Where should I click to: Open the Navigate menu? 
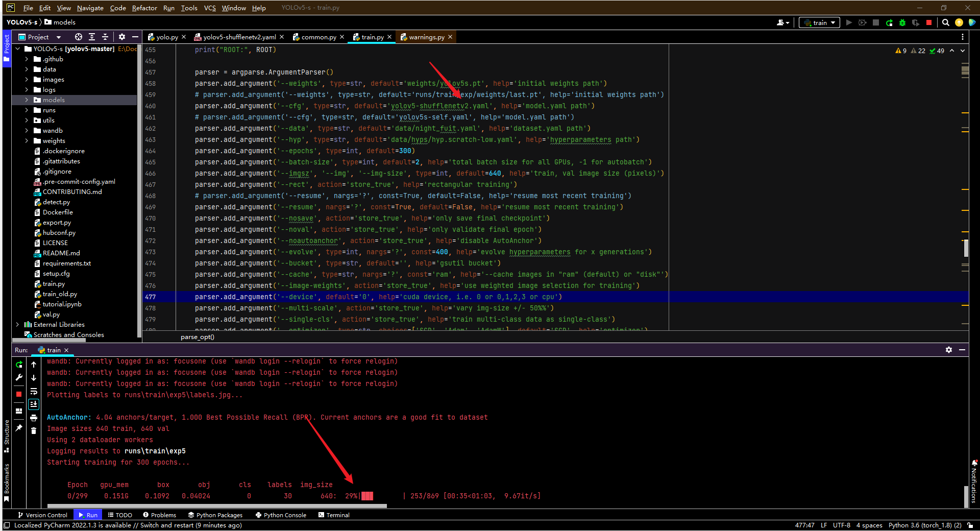pyautogui.click(x=90, y=8)
